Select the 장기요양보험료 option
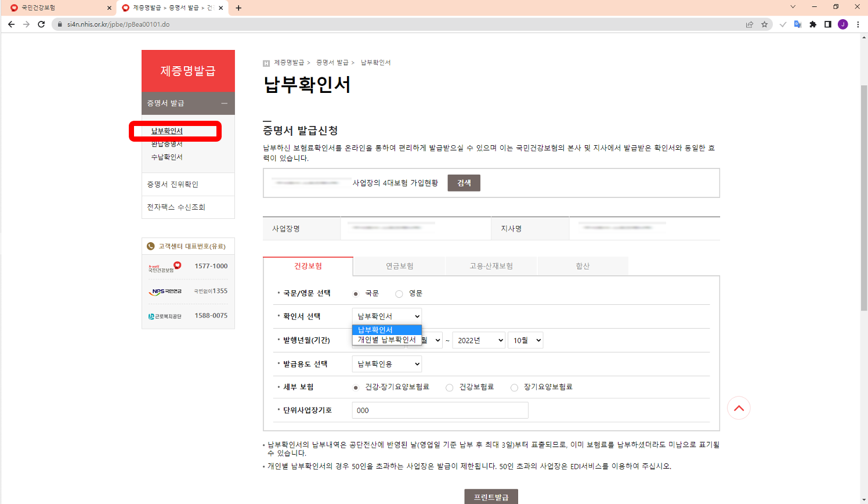The image size is (868, 504). pos(514,387)
